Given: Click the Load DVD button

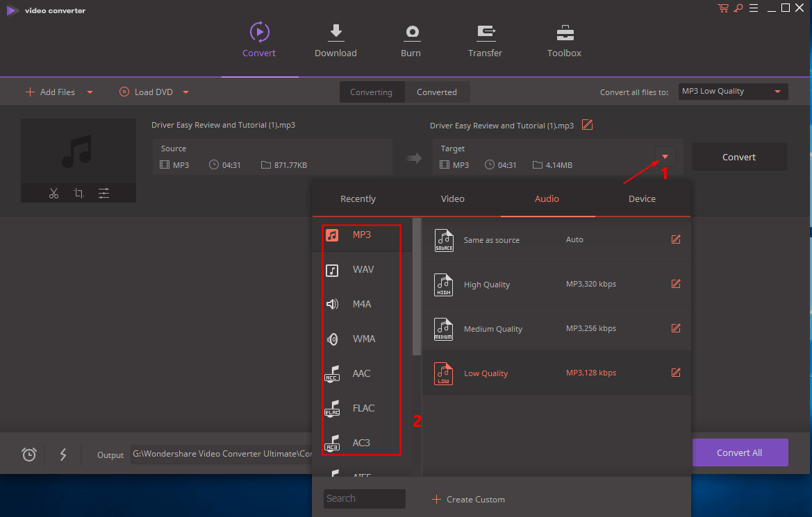Looking at the screenshot, I should coord(146,92).
